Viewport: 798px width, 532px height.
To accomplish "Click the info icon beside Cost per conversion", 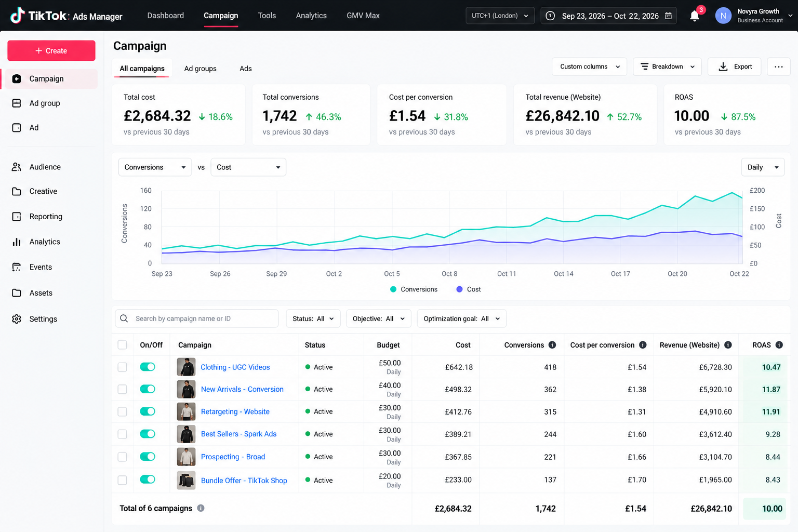I will coord(643,345).
